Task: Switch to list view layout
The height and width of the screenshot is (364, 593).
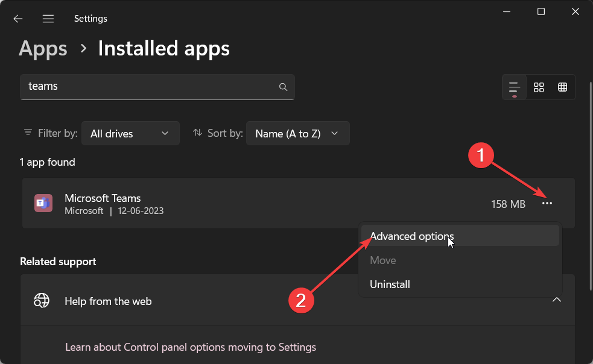Action: 515,87
